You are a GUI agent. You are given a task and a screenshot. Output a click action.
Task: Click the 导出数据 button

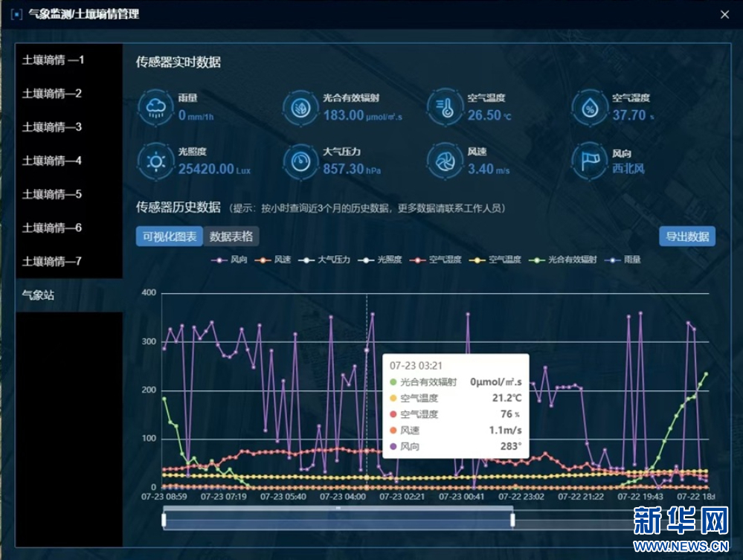pos(687,236)
